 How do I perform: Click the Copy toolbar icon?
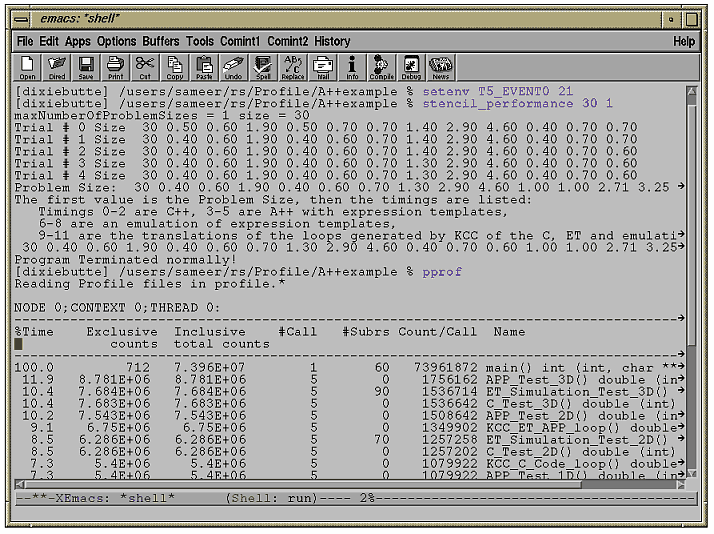(174, 67)
